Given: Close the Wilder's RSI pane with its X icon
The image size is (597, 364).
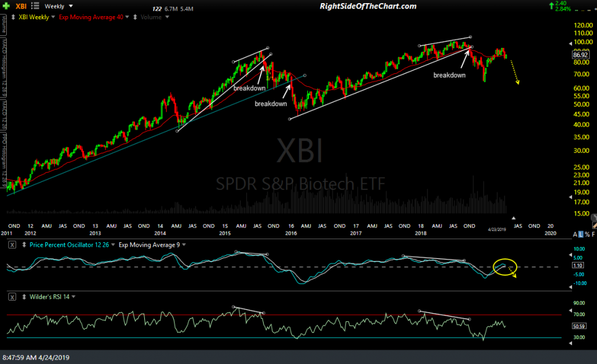Looking at the screenshot, I should pos(12,297).
